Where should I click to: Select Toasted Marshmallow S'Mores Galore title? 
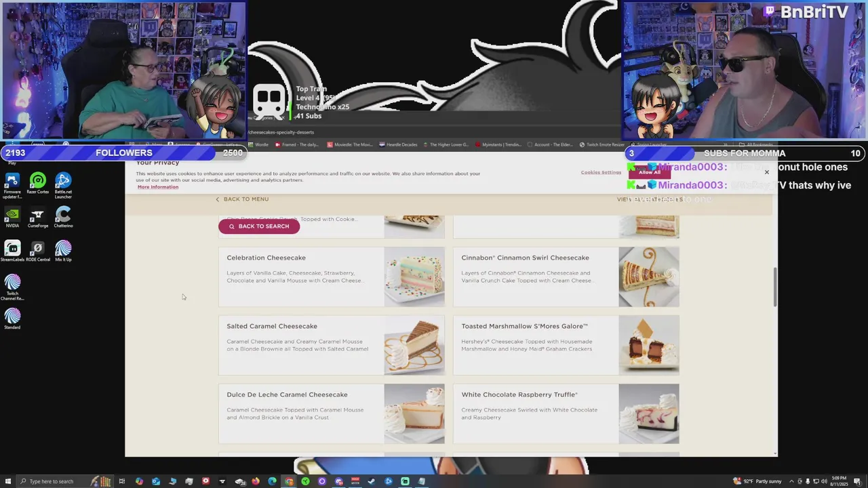point(524,326)
